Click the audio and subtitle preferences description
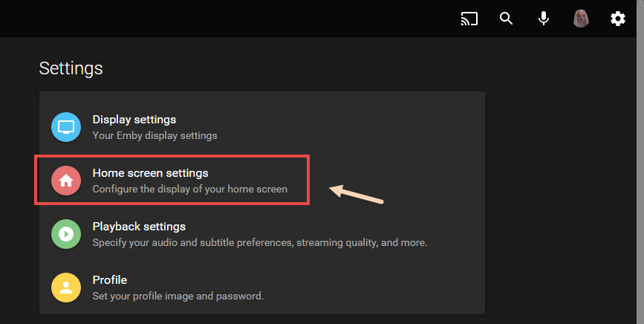The height and width of the screenshot is (324, 644). [259, 243]
